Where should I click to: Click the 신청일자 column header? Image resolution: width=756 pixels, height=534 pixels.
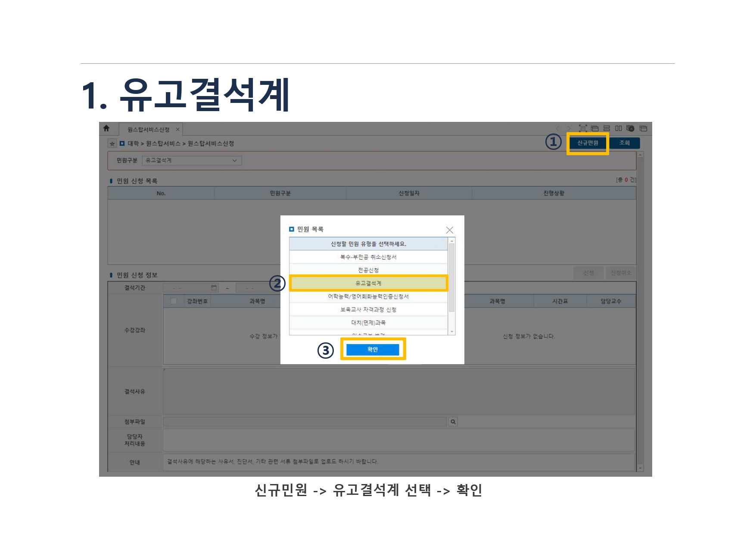pos(409,193)
